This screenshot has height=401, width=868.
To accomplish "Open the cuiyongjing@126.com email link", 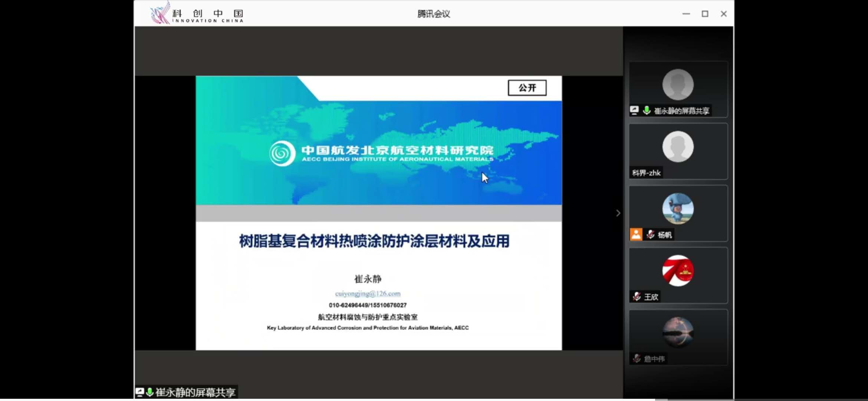I will [368, 294].
